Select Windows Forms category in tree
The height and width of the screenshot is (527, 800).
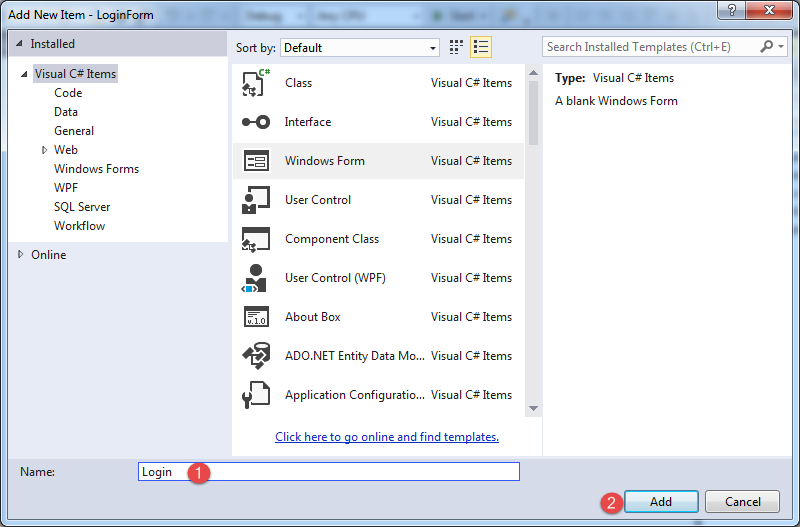(96, 169)
